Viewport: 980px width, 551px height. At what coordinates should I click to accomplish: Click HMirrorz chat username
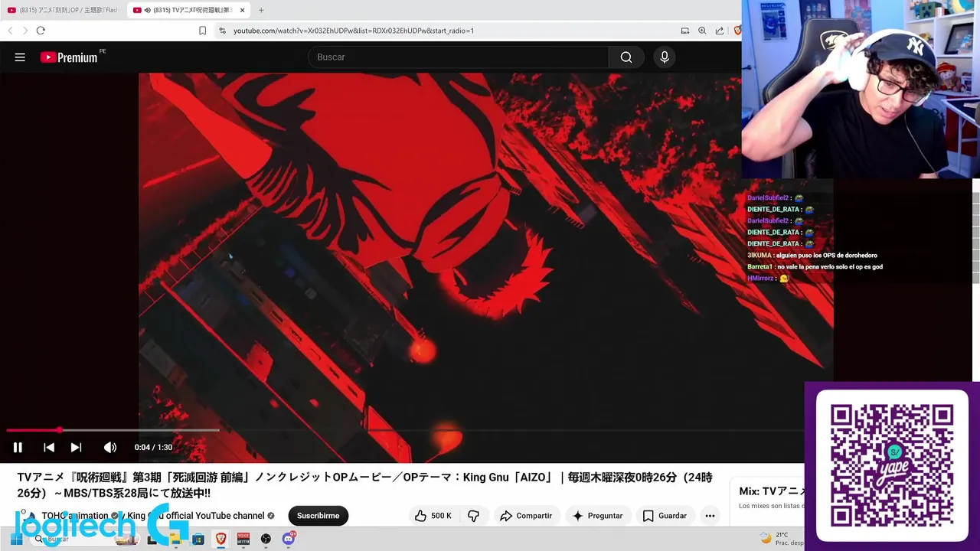[760, 278]
